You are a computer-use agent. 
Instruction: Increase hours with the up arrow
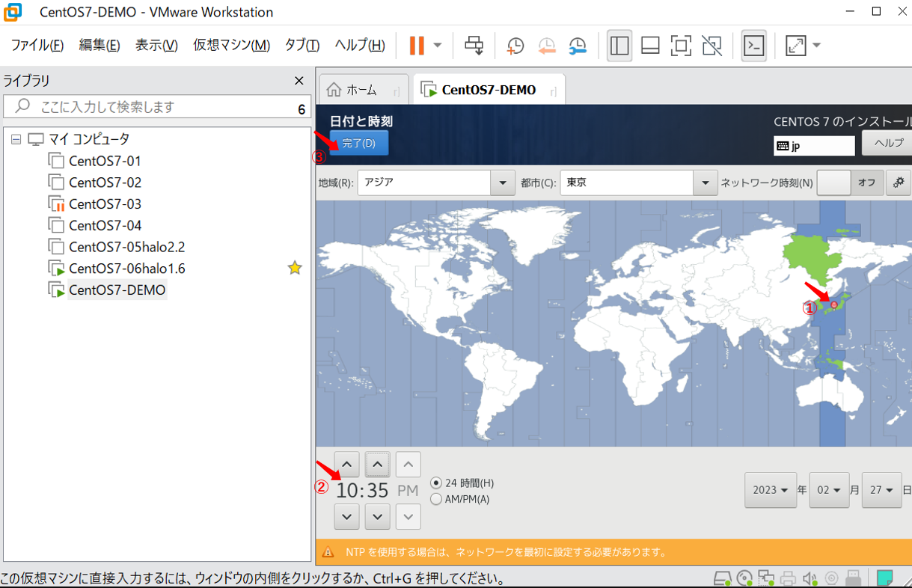[x=346, y=465]
